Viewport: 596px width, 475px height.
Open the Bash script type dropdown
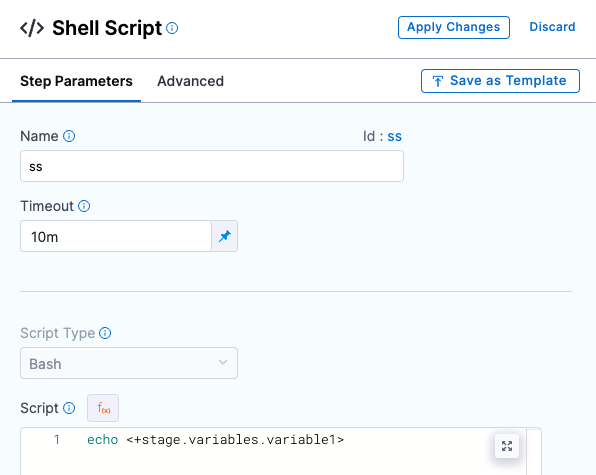point(129,363)
